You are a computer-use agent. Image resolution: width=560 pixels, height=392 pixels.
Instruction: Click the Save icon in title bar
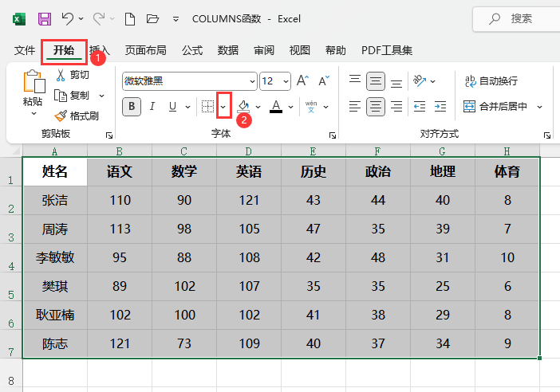click(45, 18)
